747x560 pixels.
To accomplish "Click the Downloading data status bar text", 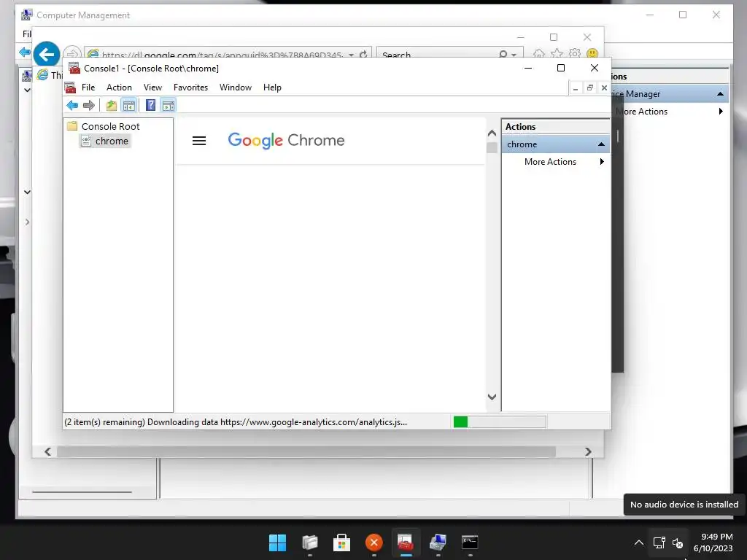I will point(236,422).
